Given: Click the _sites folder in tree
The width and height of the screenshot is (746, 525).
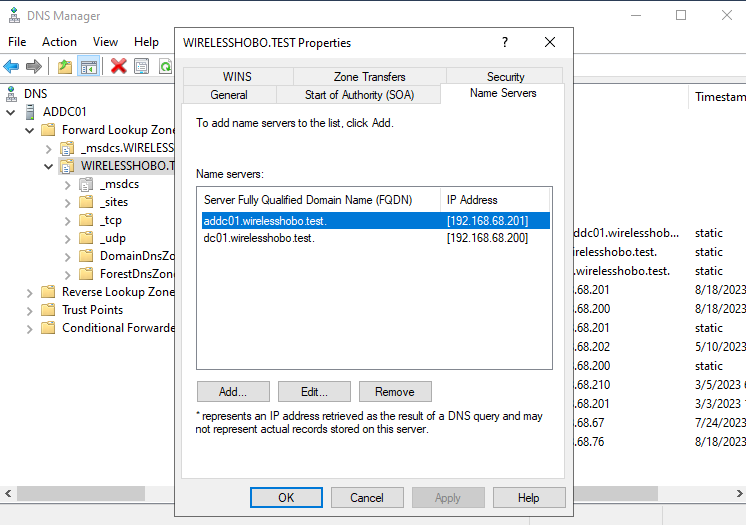Looking at the screenshot, I should 113,202.
